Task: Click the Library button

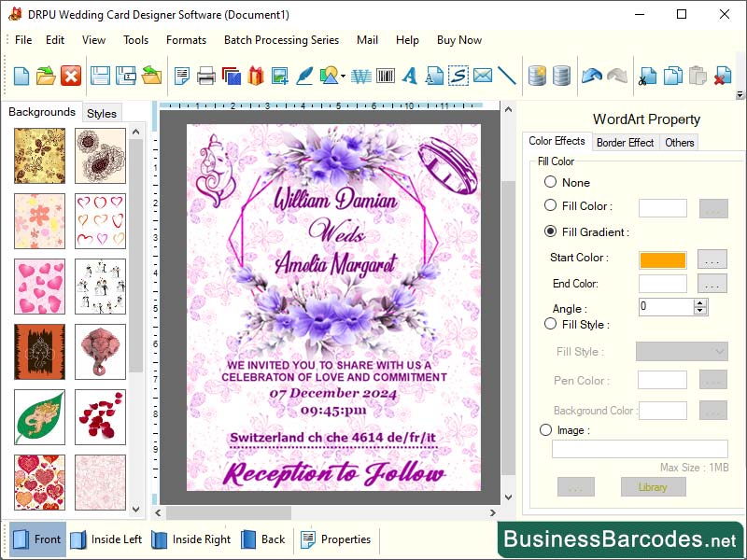Action: point(654,486)
